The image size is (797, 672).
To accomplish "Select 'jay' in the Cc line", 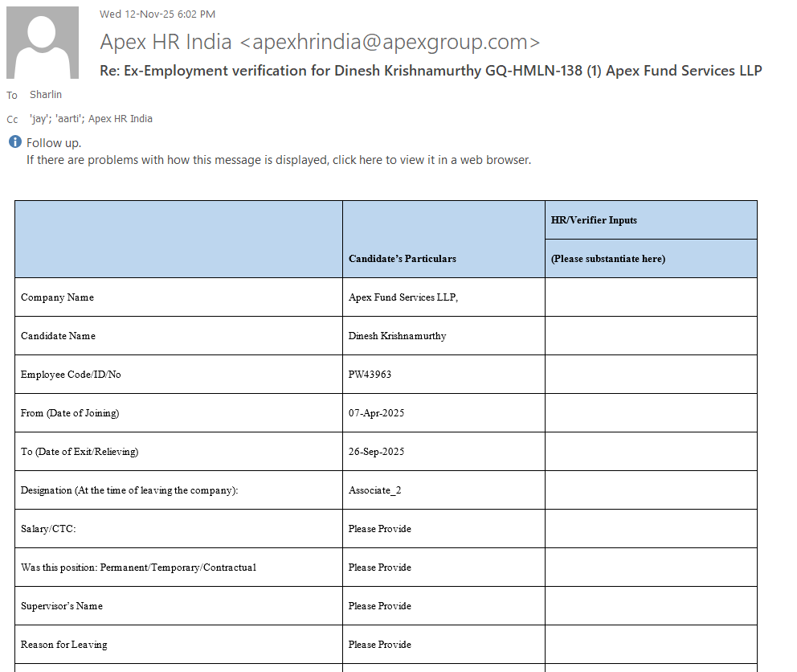I will [x=41, y=119].
